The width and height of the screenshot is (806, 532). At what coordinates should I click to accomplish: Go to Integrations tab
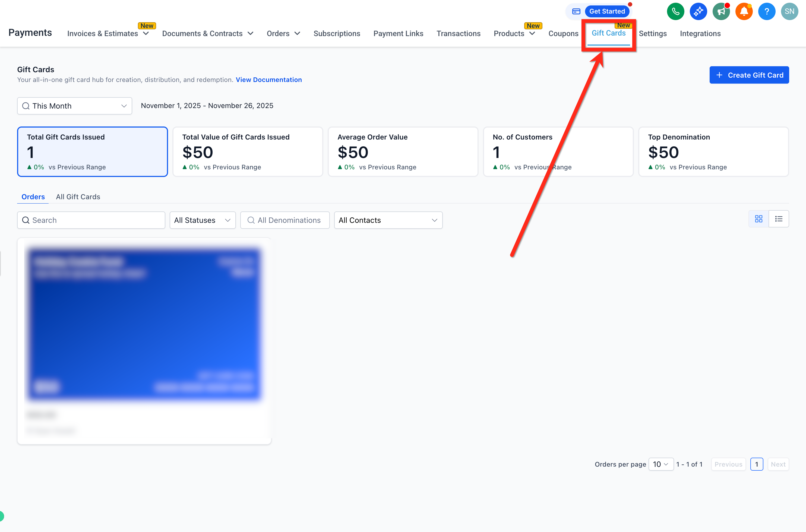tap(700, 34)
